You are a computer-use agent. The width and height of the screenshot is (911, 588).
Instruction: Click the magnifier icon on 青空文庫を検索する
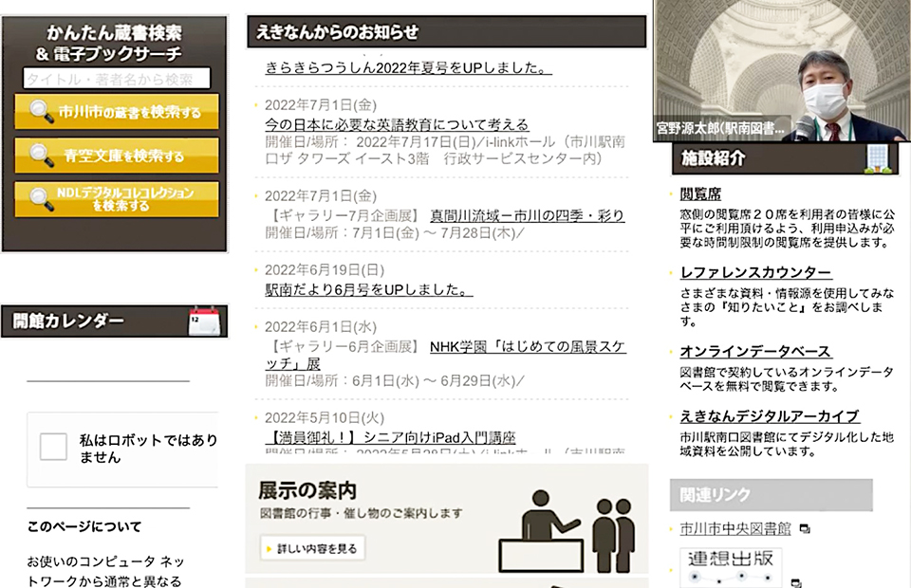42,156
